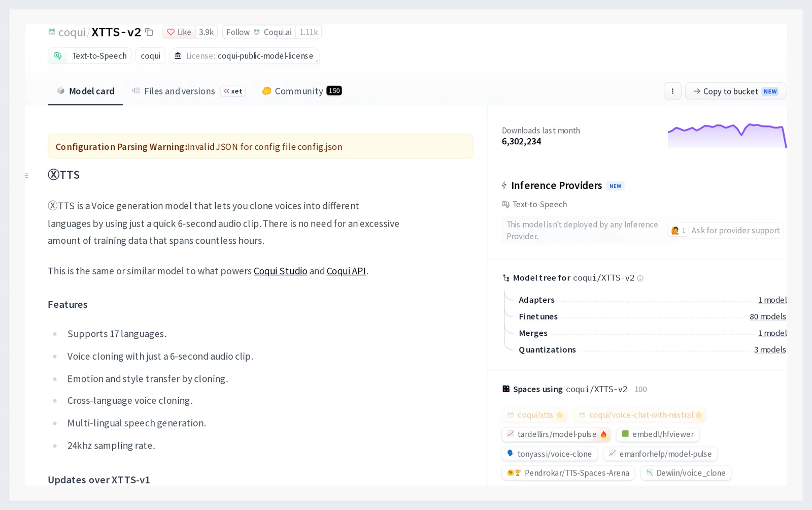The width and height of the screenshot is (812, 510).
Task: Click the Configuration Parsing Warning banner
Action: pyautogui.click(x=260, y=147)
